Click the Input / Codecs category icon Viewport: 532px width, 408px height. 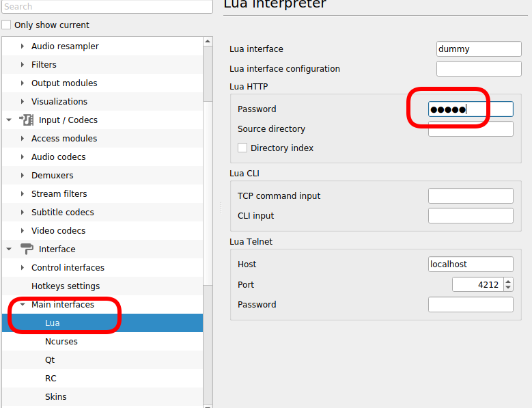27,120
